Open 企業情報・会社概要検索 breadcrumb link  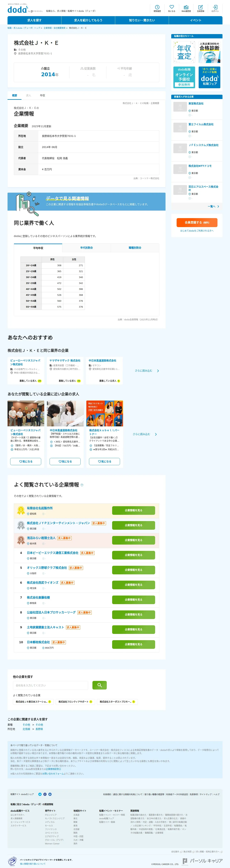click(54, 28)
